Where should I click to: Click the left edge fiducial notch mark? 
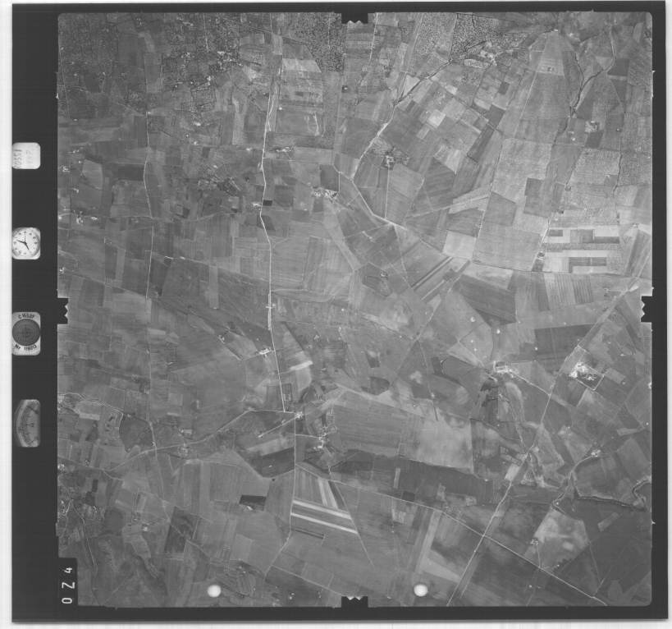[x=62, y=309]
